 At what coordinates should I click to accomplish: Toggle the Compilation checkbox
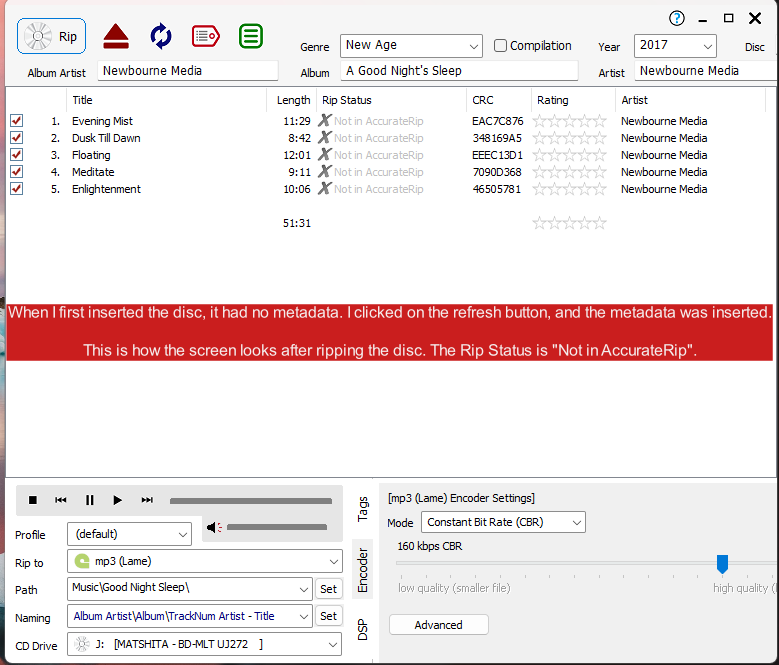pyautogui.click(x=501, y=46)
